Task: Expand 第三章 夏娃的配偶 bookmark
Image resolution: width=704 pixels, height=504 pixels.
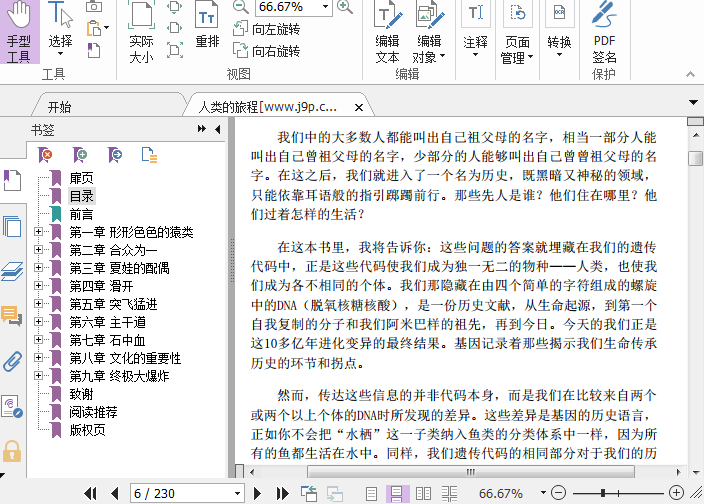Action: pos(39,267)
